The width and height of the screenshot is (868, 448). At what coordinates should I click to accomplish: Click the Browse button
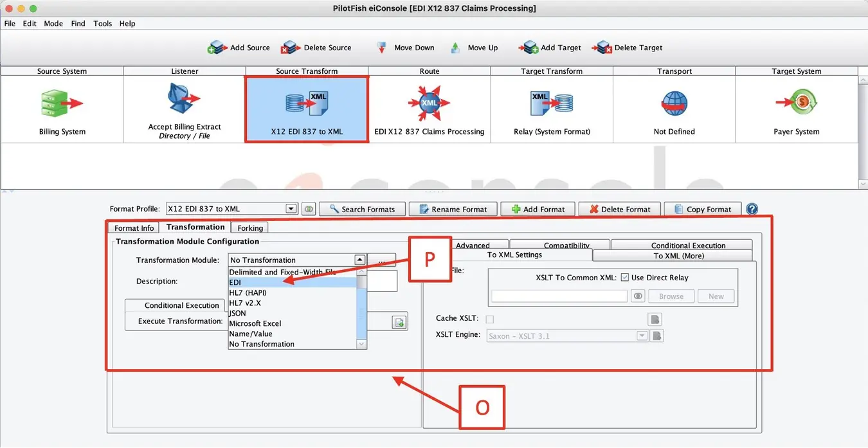click(x=671, y=296)
